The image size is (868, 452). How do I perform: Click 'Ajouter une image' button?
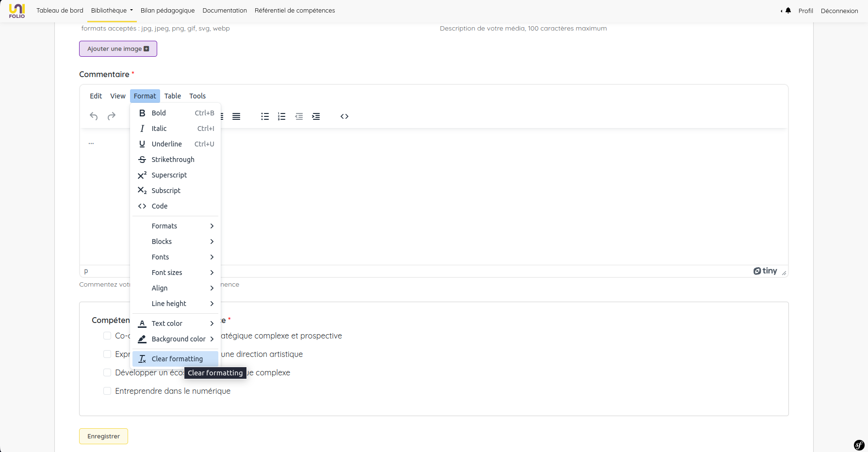118,49
